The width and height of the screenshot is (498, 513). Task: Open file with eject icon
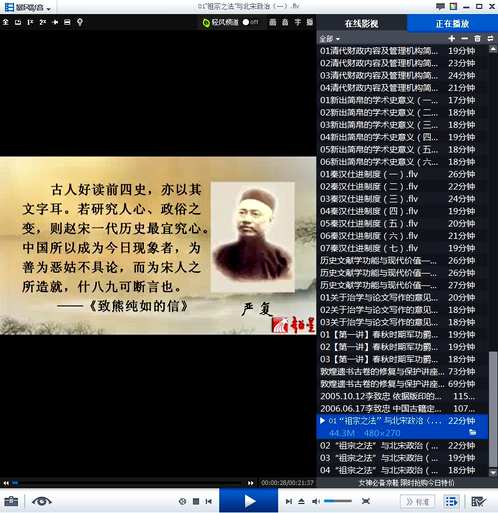[x=301, y=501]
